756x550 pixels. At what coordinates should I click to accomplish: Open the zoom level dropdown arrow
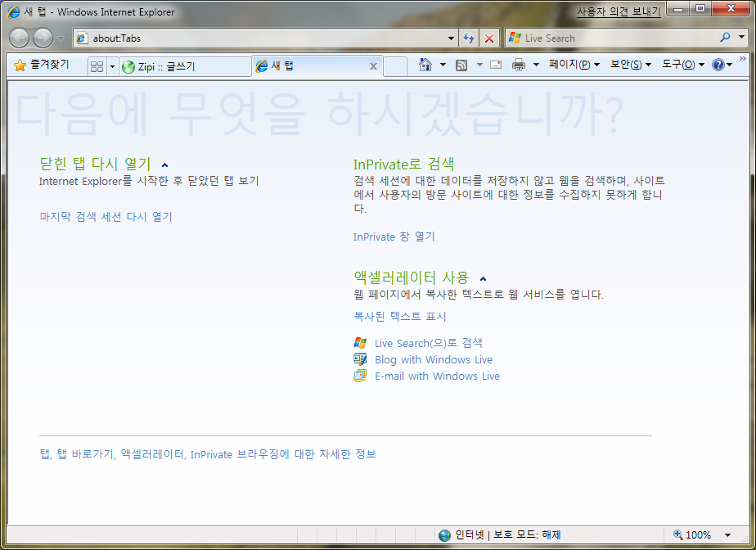(727, 534)
